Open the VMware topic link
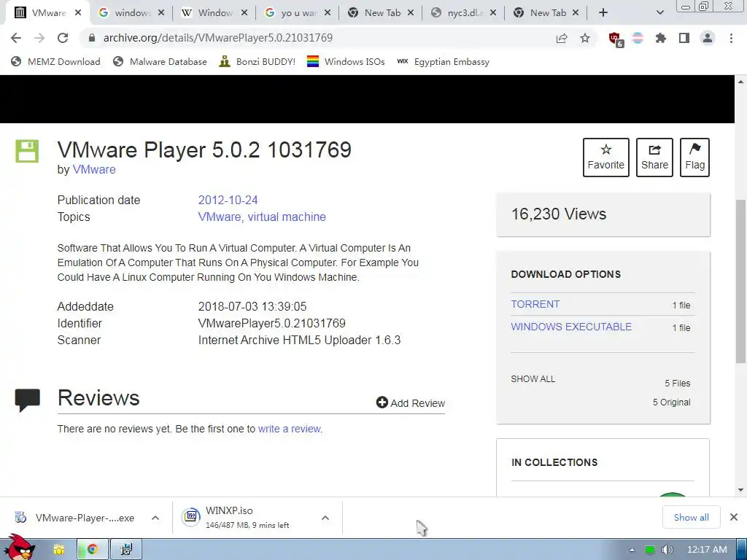The height and width of the screenshot is (560, 747). pyautogui.click(x=219, y=217)
